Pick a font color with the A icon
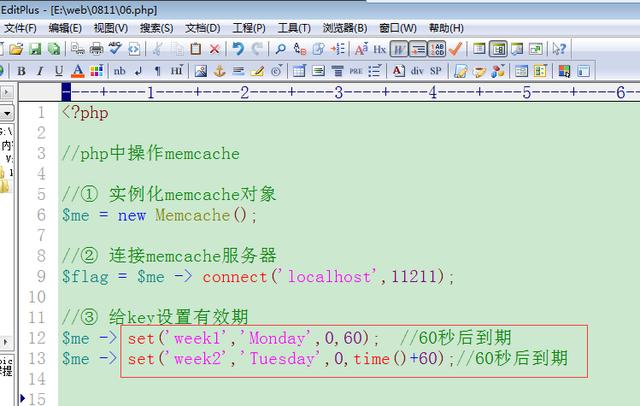This screenshot has height=406, width=640. (x=78, y=71)
